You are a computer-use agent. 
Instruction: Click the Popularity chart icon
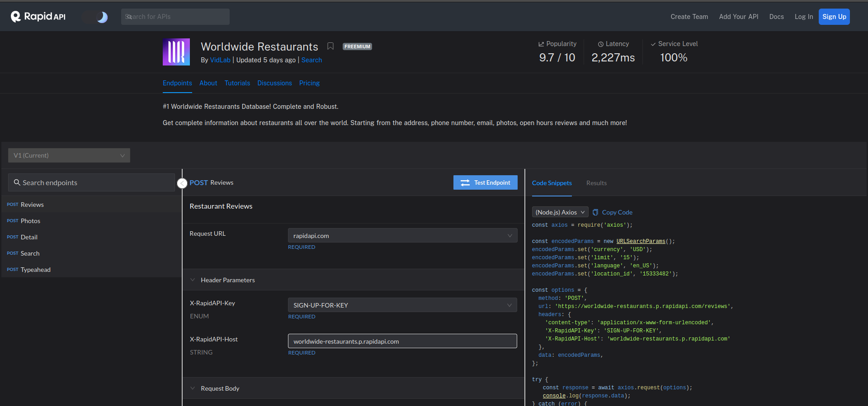click(541, 44)
